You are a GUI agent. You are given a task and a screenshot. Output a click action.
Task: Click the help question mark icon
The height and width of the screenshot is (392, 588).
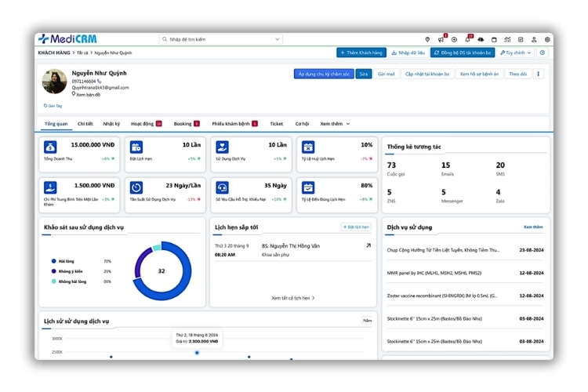click(x=543, y=53)
